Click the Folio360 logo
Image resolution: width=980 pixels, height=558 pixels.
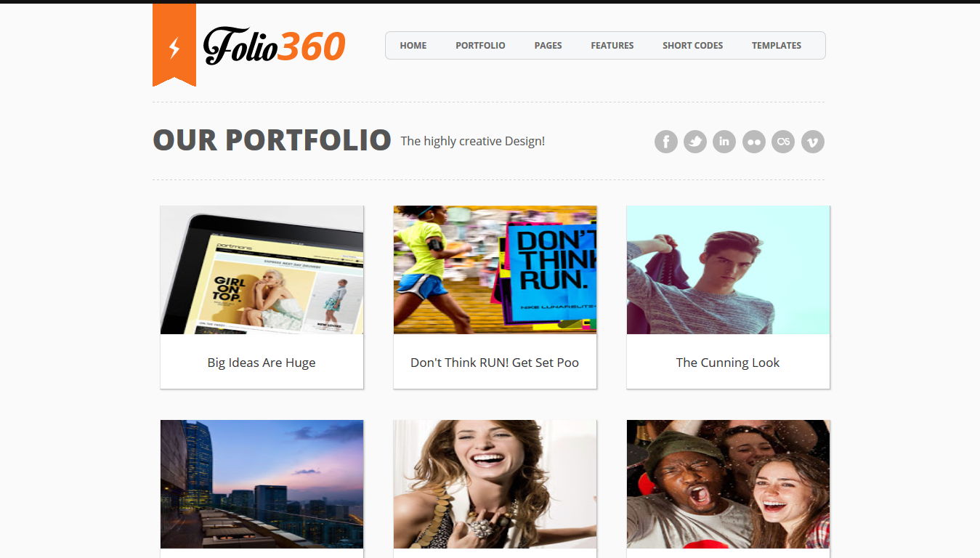pos(275,46)
